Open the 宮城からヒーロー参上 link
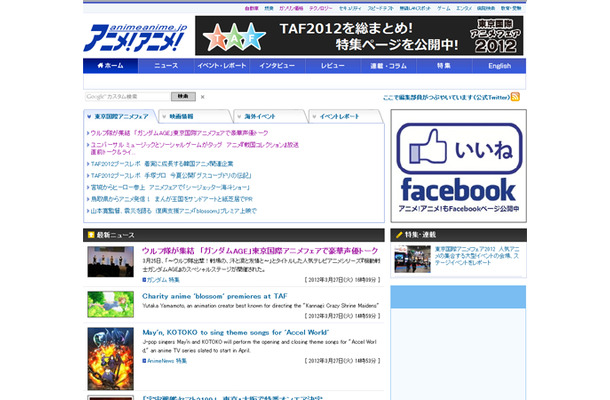Viewport: 610px width, 400px height. [170, 188]
